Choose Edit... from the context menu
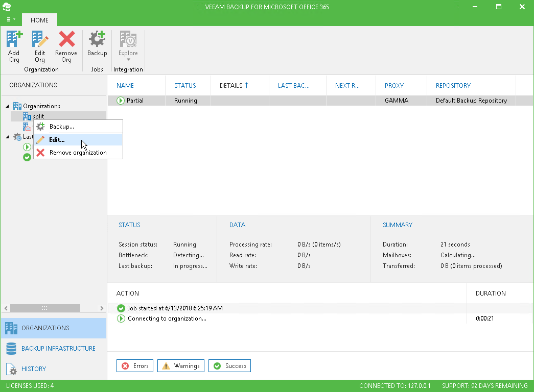 (x=78, y=139)
